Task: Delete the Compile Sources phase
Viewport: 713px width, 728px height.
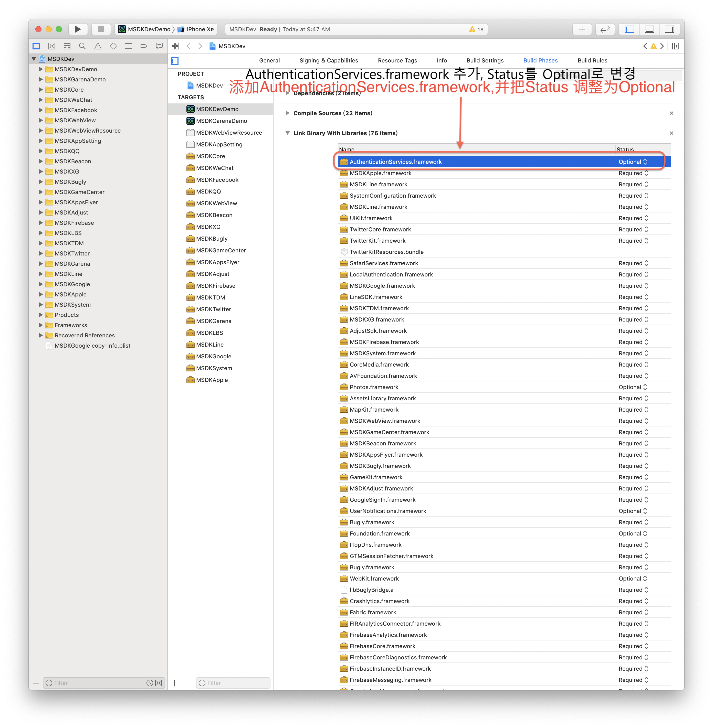Action: 671,113
